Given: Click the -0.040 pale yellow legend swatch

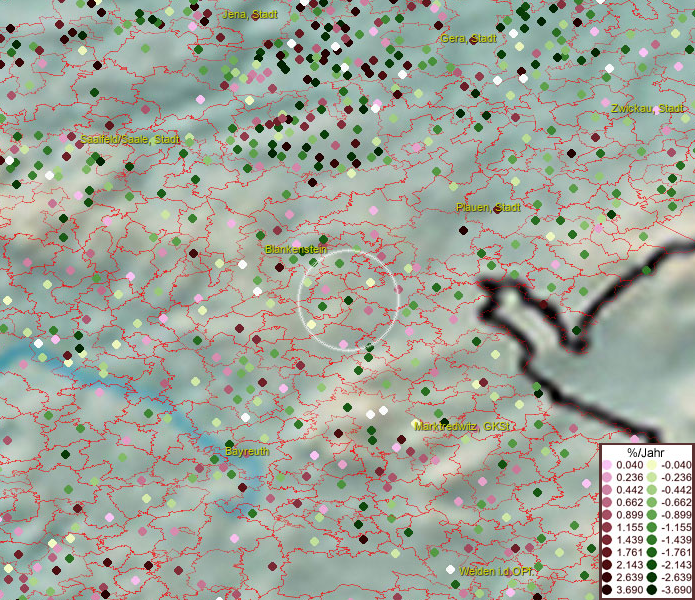Looking at the screenshot, I should (x=653, y=465).
